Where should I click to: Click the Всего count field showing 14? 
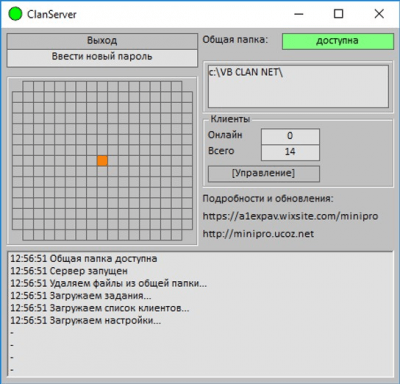coord(290,152)
